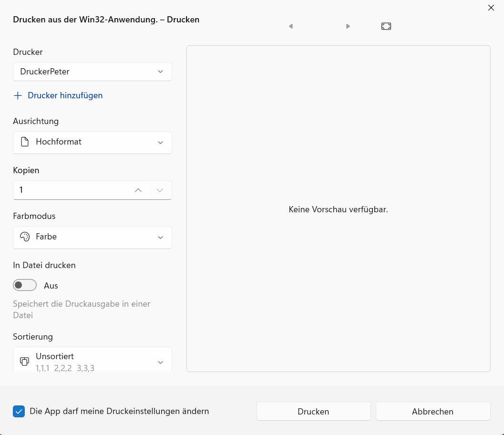Click the plus icon beside Drucker hinzufügen
The height and width of the screenshot is (435, 504).
pos(17,95)
